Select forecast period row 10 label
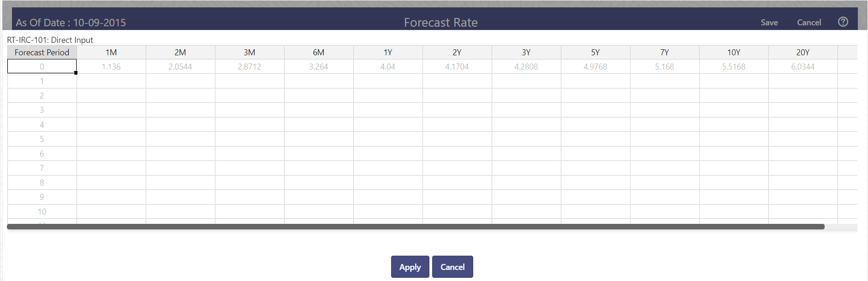This screenshot has width=868, height=281. tap(42, 211)
